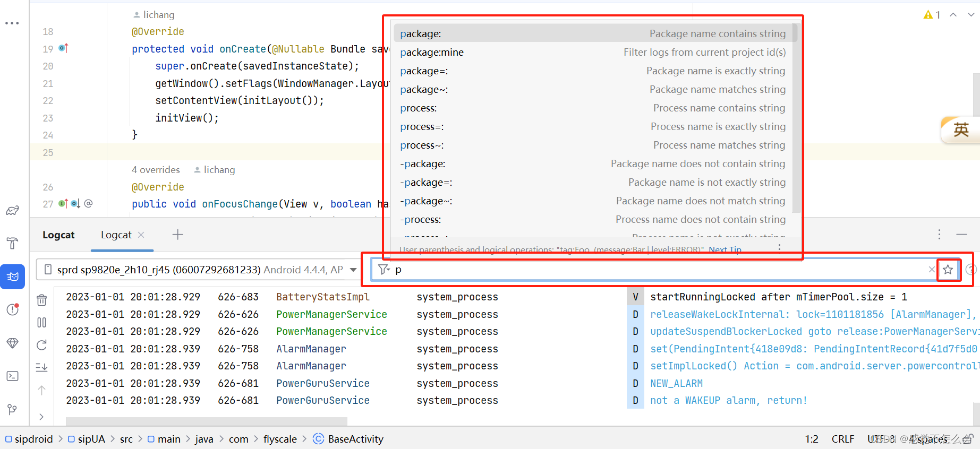This screenshot has width=980, height=449.
Task: Toggle favorite filter star icon
Action: [x=948, y=270]
